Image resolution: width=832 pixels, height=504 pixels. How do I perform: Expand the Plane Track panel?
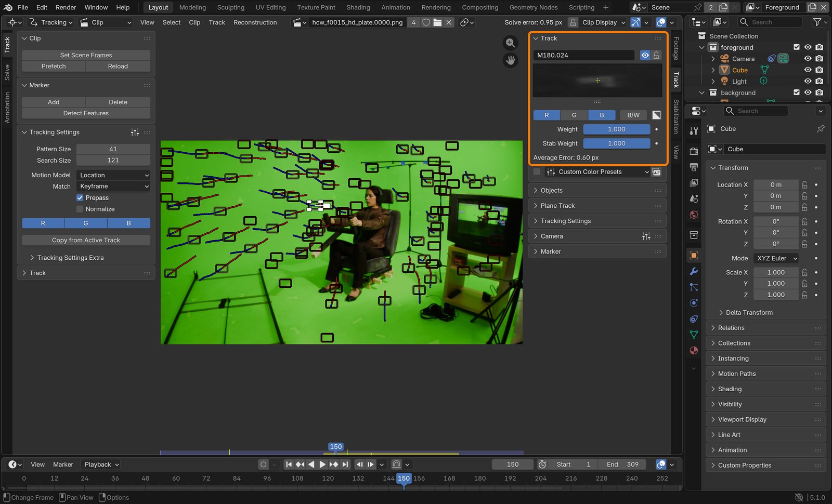pos(597,206)
